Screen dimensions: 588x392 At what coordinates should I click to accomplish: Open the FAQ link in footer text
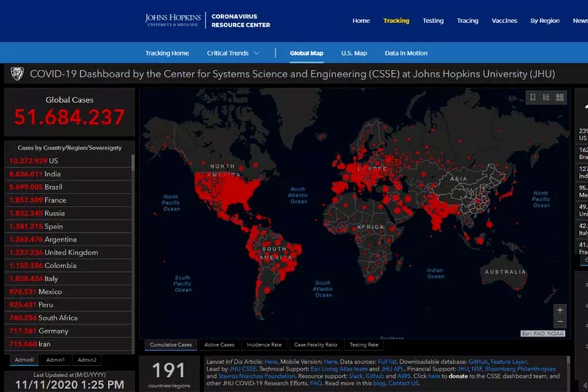[315, 383]
